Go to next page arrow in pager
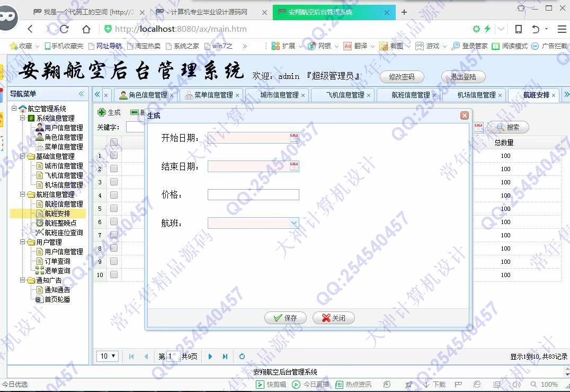This screenshot has height=392, width=570. pyautogui.click(x=210, y=357)
